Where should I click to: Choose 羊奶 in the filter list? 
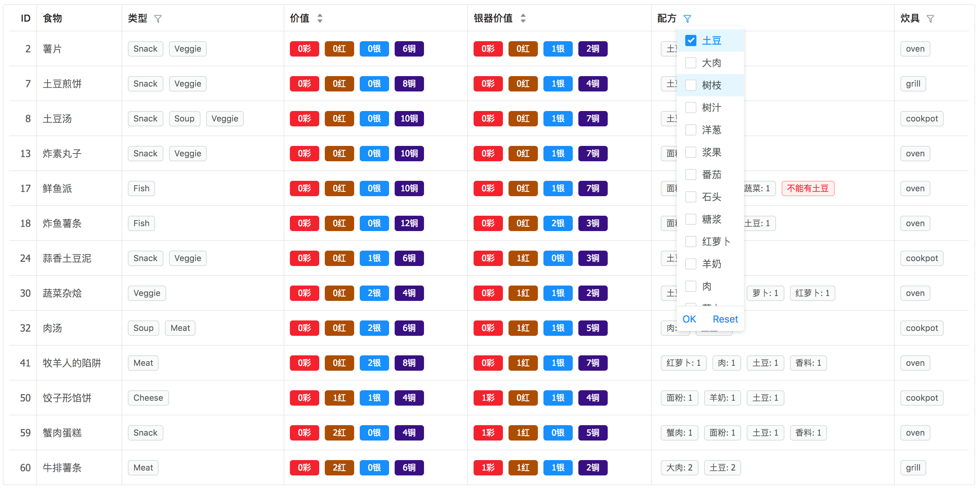click(x=690, y=264)
